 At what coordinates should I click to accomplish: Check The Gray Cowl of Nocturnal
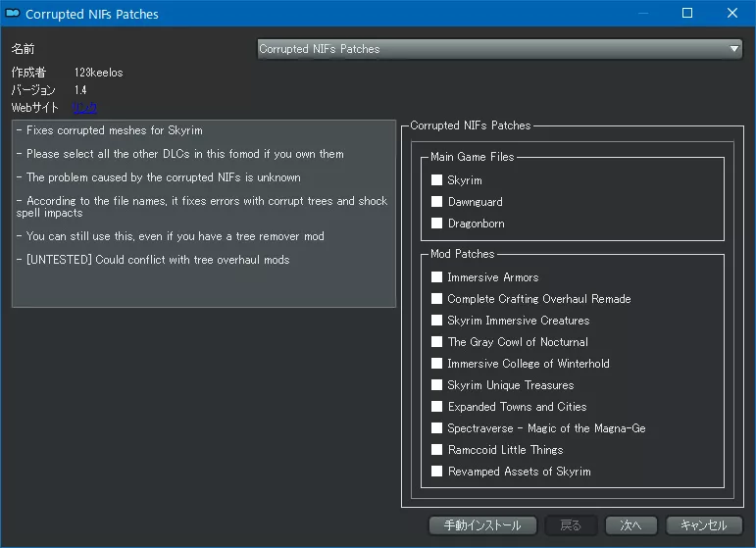point(436,342)
